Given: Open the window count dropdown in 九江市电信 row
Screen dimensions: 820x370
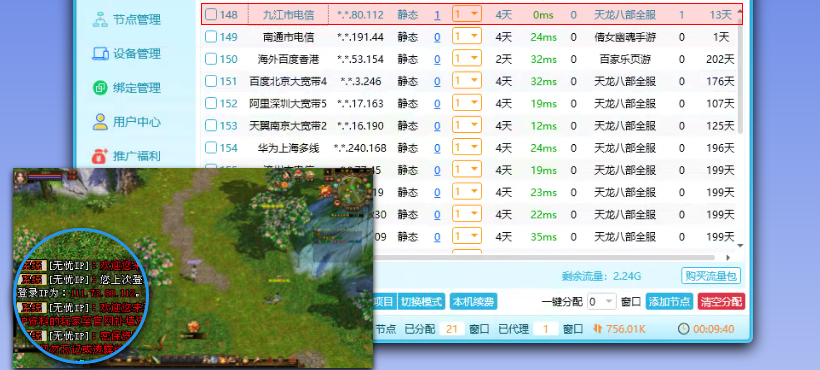Looking at the screenshot, I should (x=466, y=14).
